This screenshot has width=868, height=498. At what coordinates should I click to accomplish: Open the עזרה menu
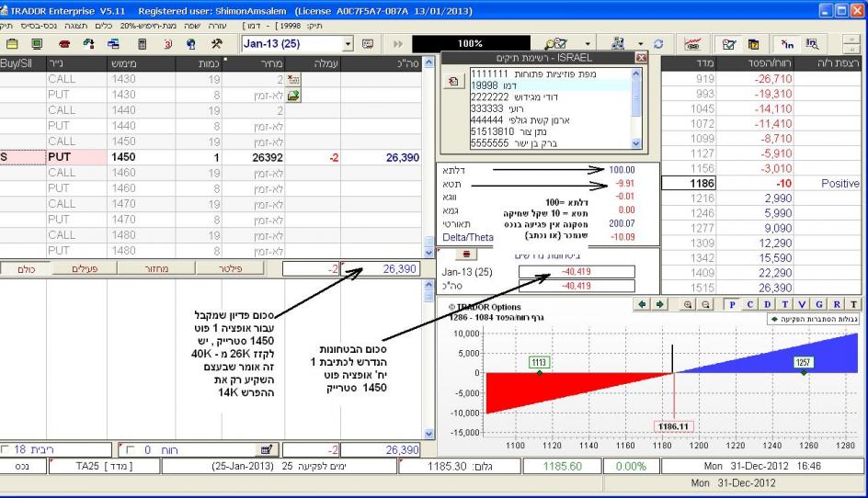pos(218,26)
